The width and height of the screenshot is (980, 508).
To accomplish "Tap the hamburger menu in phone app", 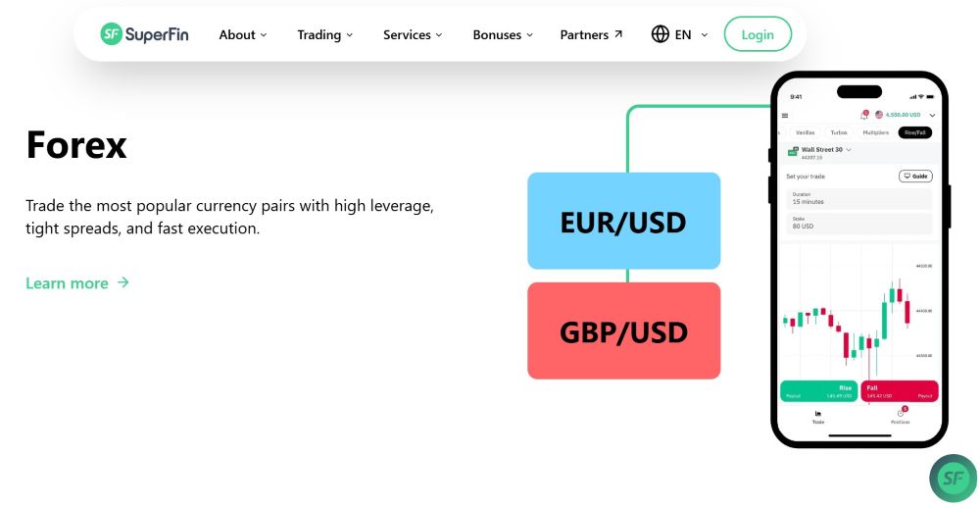I will click(x=784, y=116).
